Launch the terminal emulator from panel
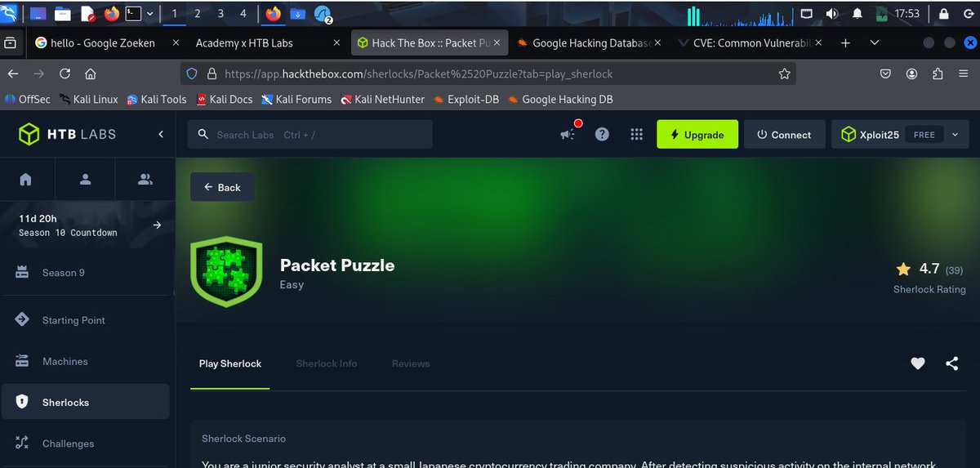 (x=131, y=13)
